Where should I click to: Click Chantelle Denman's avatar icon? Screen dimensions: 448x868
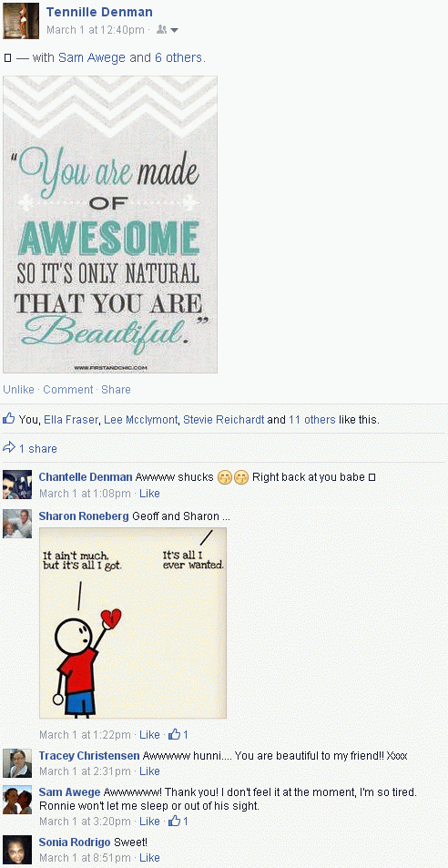click(x=17, y=485)
